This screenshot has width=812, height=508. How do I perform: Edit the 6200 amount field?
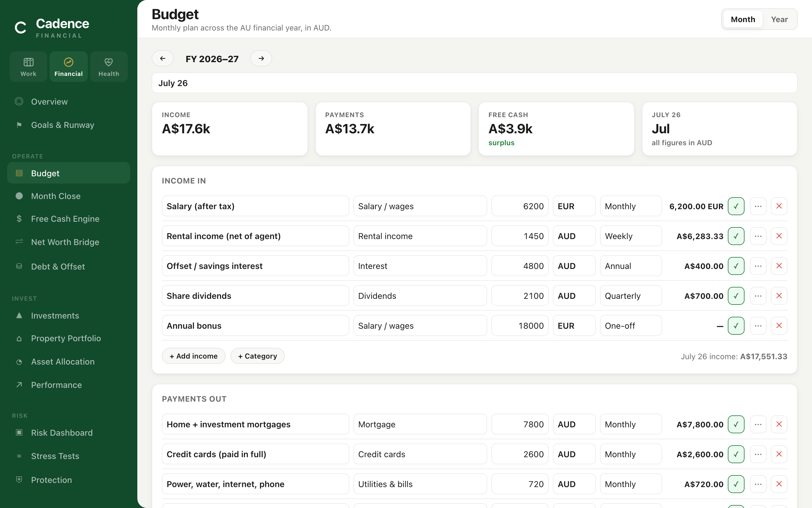(x=520, y=206)
